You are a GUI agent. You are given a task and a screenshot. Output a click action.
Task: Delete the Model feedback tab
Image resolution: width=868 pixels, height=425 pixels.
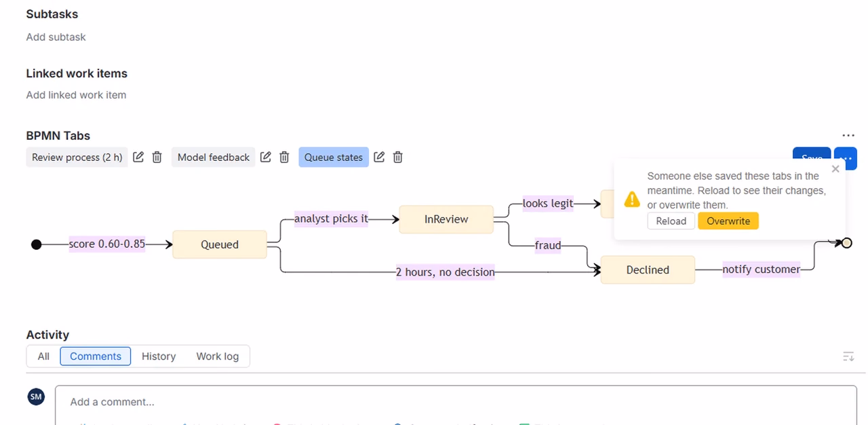[x=285, y=157]
